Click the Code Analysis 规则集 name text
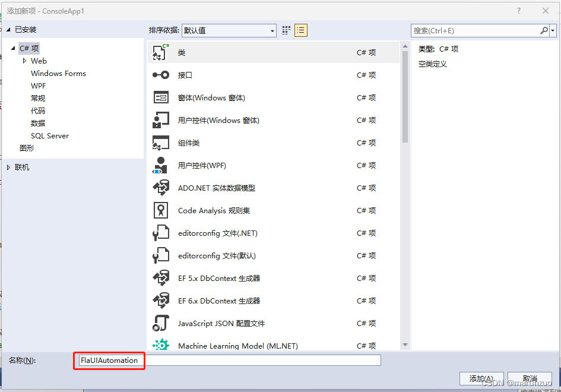Image resolution: width=561 pixels, height=392 pixels. click(x=214, y=210)
